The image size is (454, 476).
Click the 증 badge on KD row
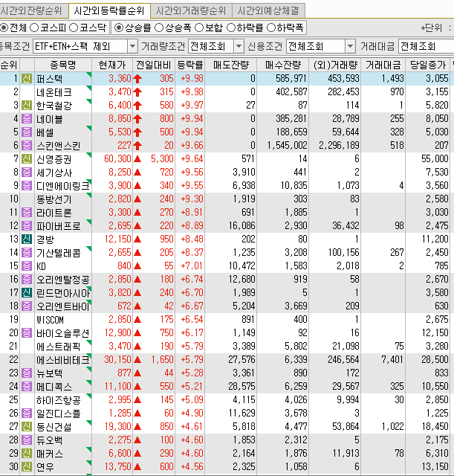click(x=27, y=266)
